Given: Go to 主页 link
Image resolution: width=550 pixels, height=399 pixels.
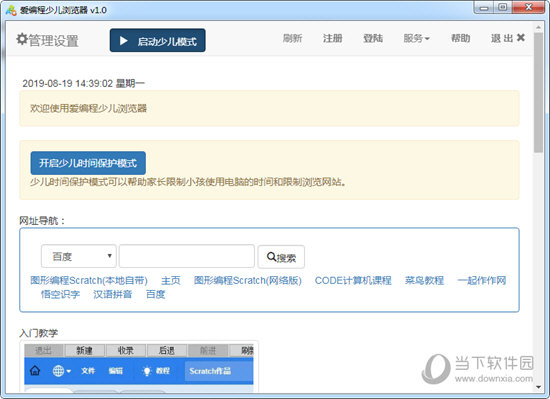Looking at the screenshot, I should pyautogui.click(x=171, y=280).
